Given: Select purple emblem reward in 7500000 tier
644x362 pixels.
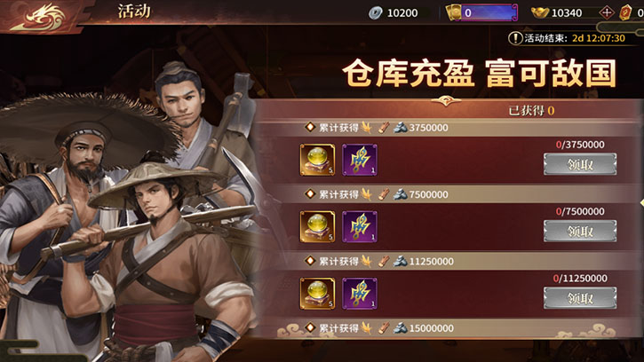Looking at the screenshot, I should click(x=360, y=226).
